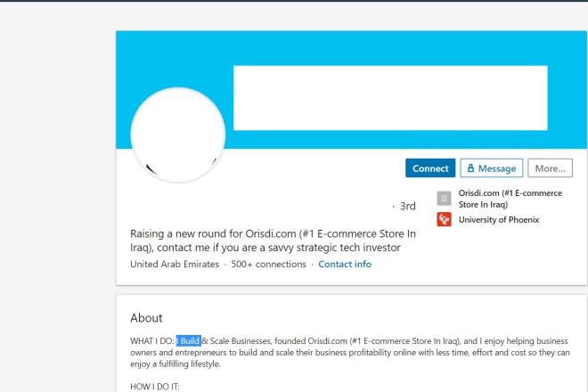Click the United Arab Emirates location text

click(175, 264)
